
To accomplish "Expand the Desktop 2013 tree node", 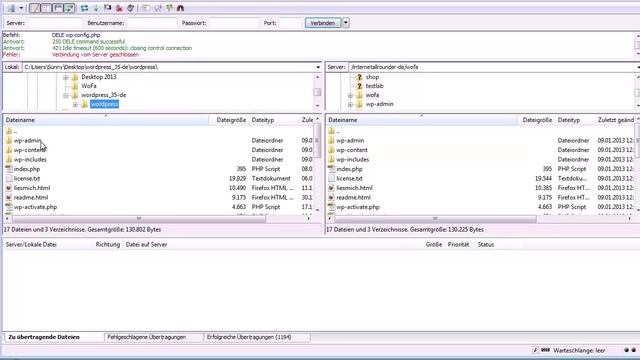I will tap(66, 77).
